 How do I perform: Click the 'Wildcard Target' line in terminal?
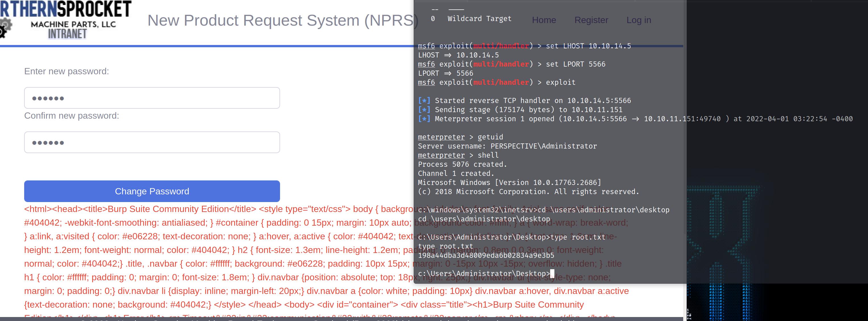(x=479, y=19)
